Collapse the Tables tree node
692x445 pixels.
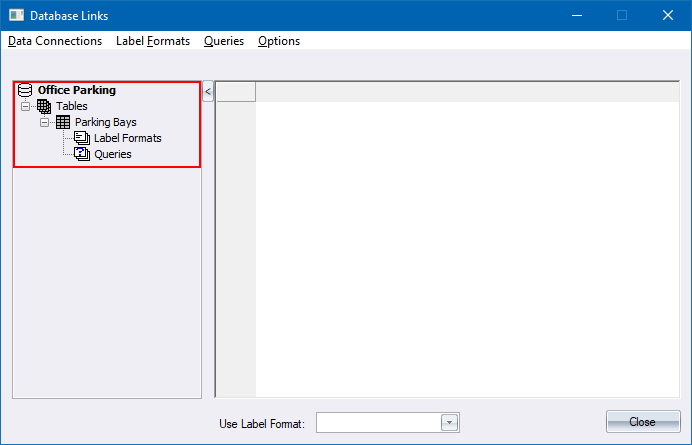point(25,106)
